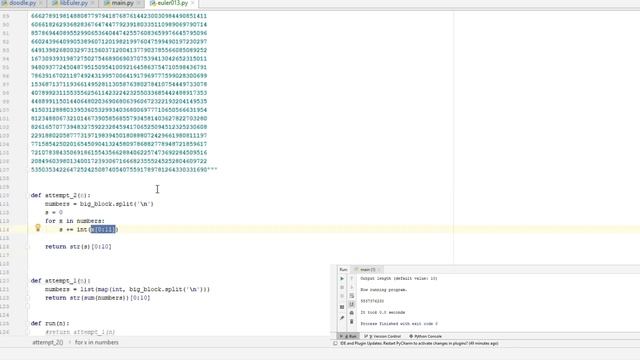Collapse the attempt_1 return fold marker

pos(29,298)
